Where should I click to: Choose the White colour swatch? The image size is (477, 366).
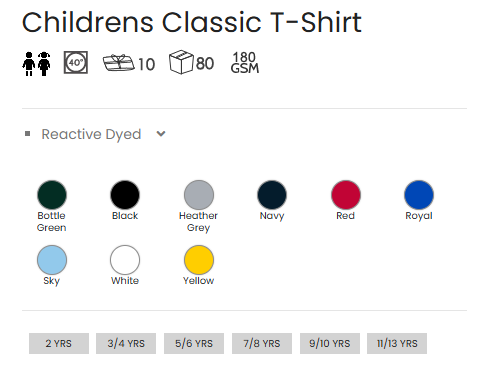point(125,260)
